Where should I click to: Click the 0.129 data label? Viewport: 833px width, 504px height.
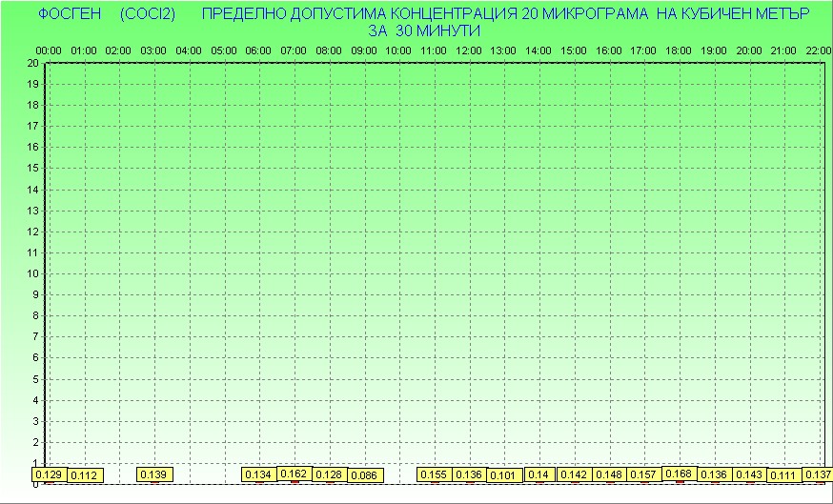(48, 474)
